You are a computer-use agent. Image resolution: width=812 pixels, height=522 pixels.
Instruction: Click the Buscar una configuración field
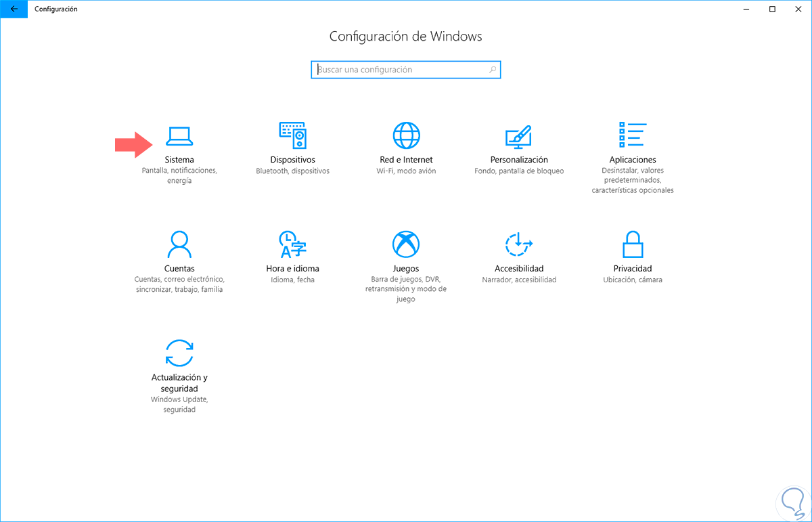pyautogui.click(x=406, y=70)
